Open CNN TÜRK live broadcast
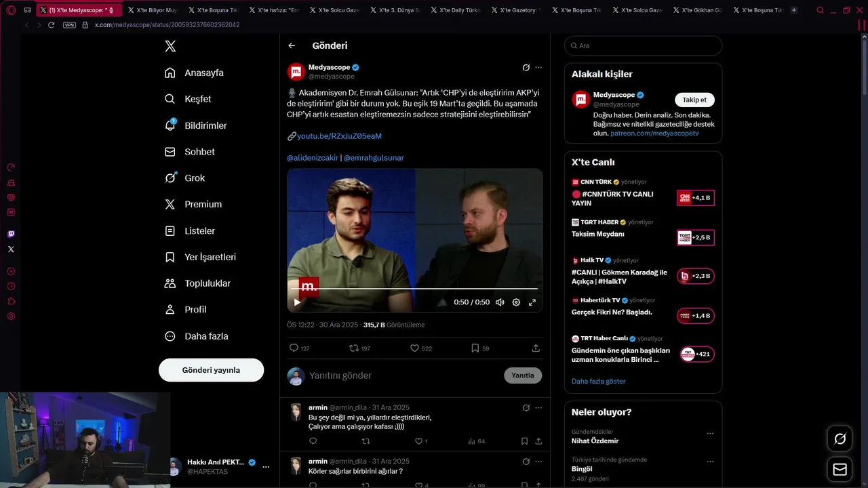This screenshot has height=488, width=868. (643, 193)
